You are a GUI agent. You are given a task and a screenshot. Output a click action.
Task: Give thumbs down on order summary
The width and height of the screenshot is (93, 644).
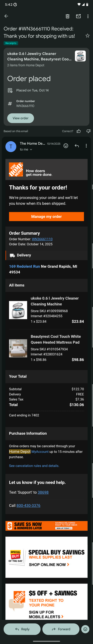pos(88,131)
